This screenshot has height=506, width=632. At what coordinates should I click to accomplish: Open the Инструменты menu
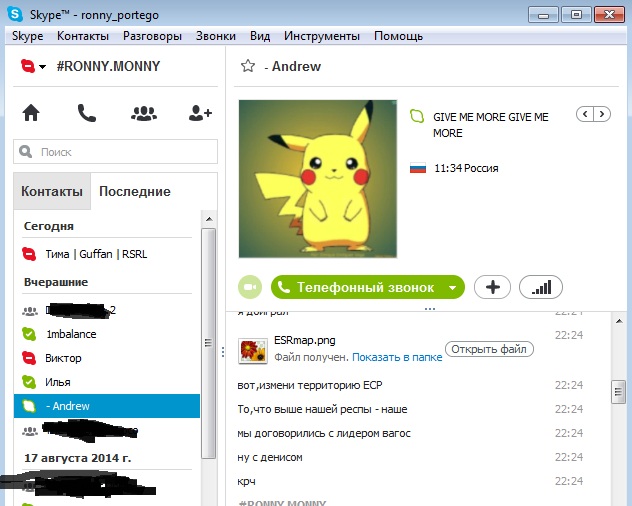pos(322,36)
